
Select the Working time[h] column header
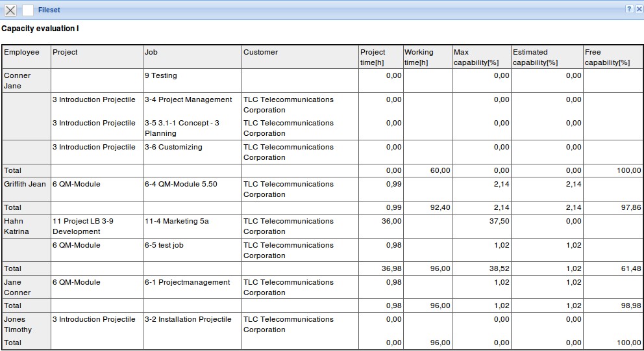click(x=419, y=57)
